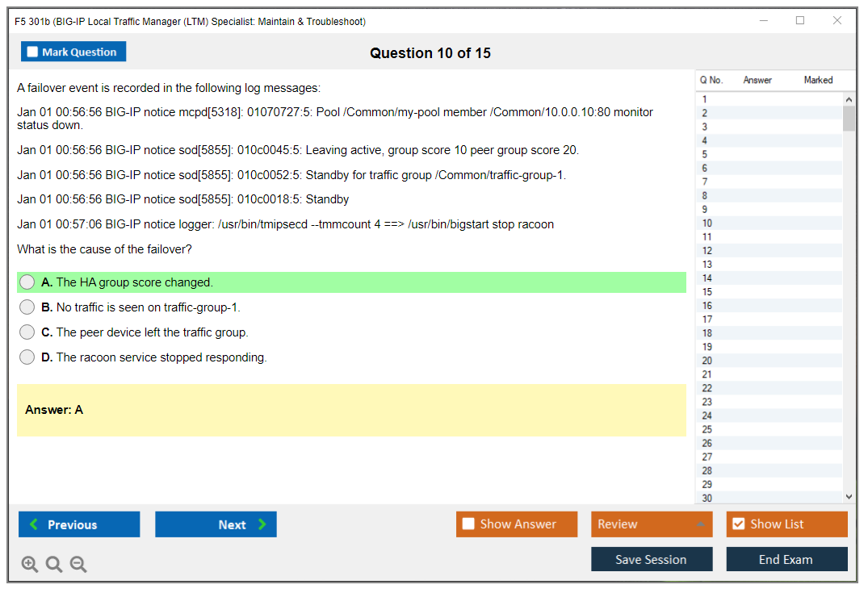Select answer A HA group score changed
Screen dimensions: 868x593
click(27, 282)
